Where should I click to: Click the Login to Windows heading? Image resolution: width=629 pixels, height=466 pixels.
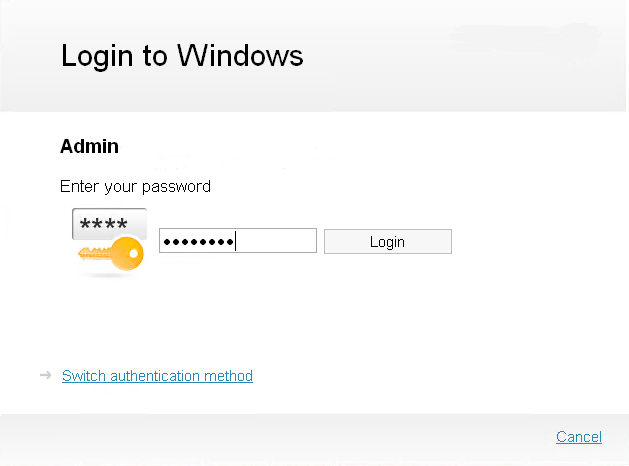pos(182,55)
